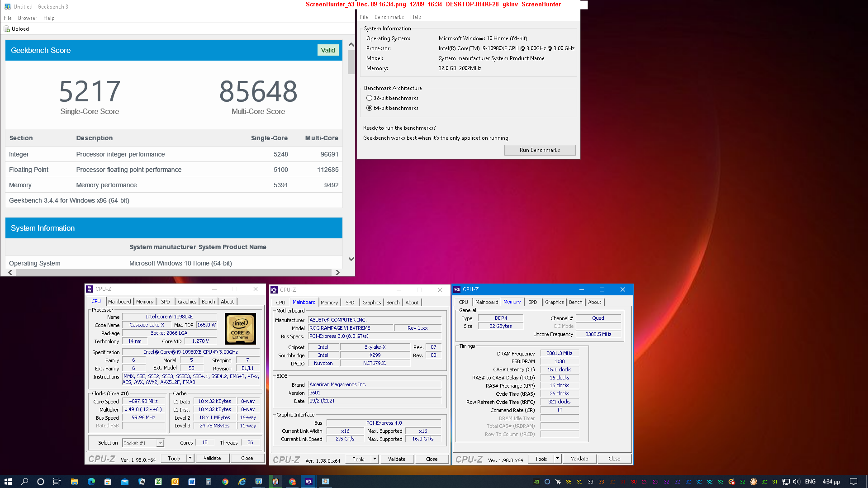The height and width of the screenshot is (488, 868).
Task: Expand Tools dropdown arrow in CPU tab window
Action: point(190,458)
